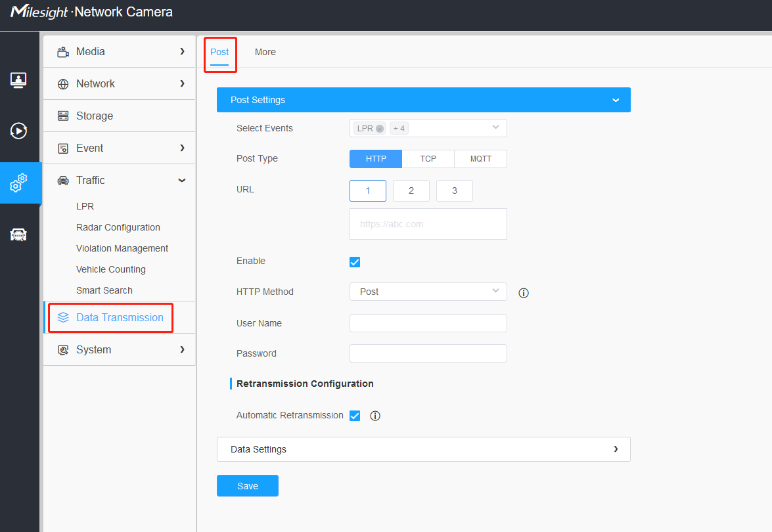
Task: Click the Traffic car icon
Action: click(63, 181)
